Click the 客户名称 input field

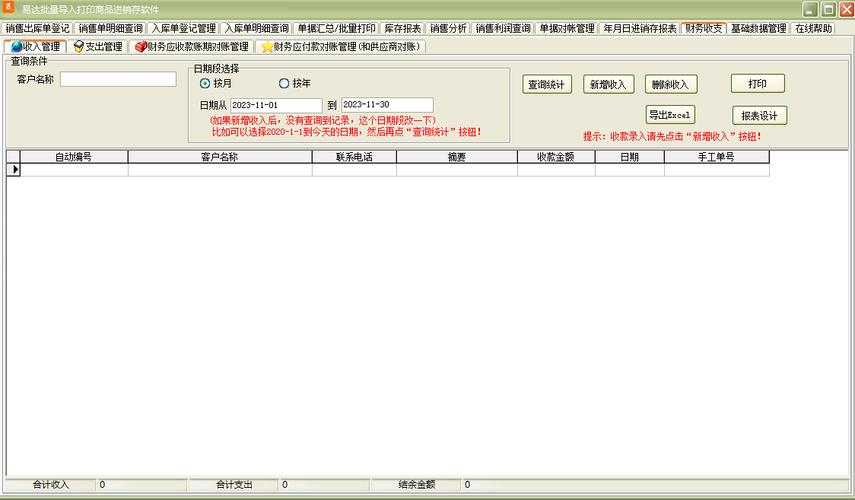coord(118,79)
